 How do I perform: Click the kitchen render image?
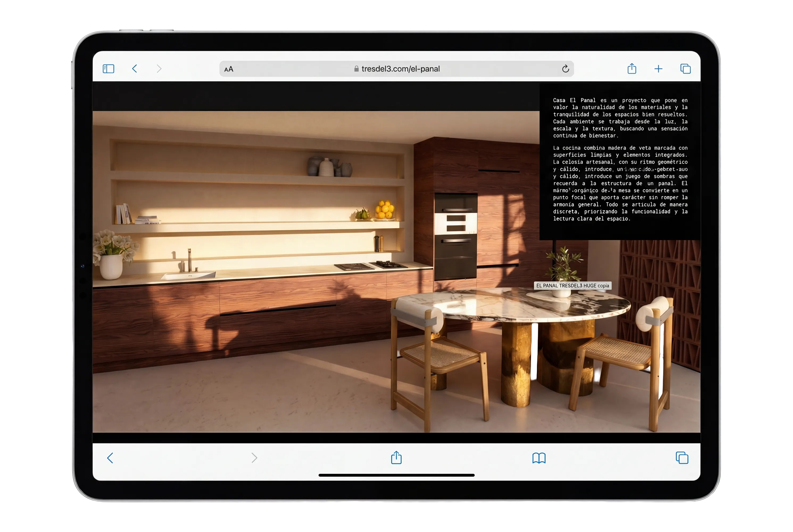click(x=315, y=271)
